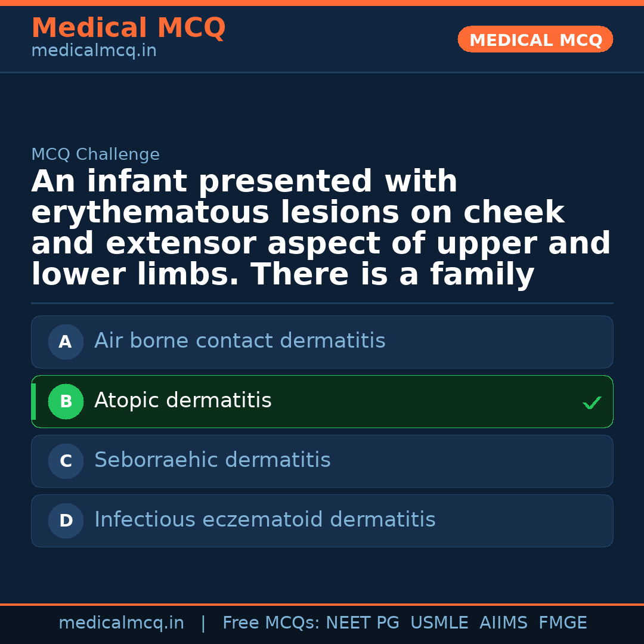This screenshot has width=644, height=644.
Task: Open the medicalmcq.in link in the footer
Action: click(x=121, y=623)
